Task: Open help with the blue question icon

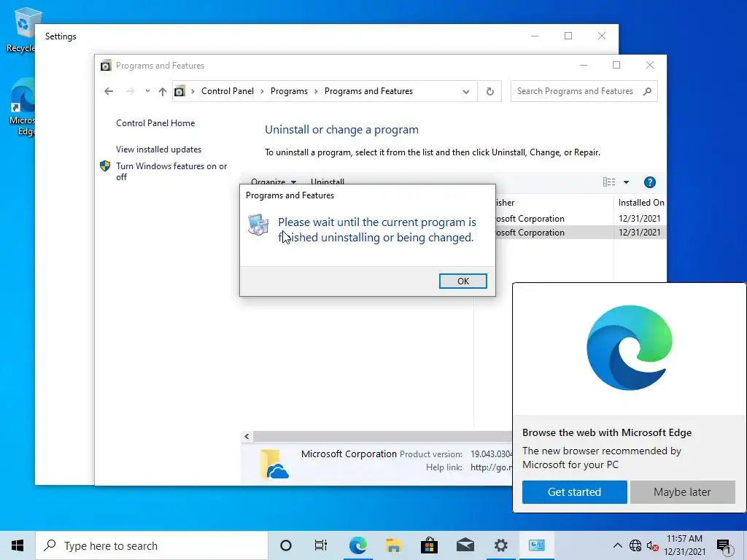Action: click(x=649, y=182)
